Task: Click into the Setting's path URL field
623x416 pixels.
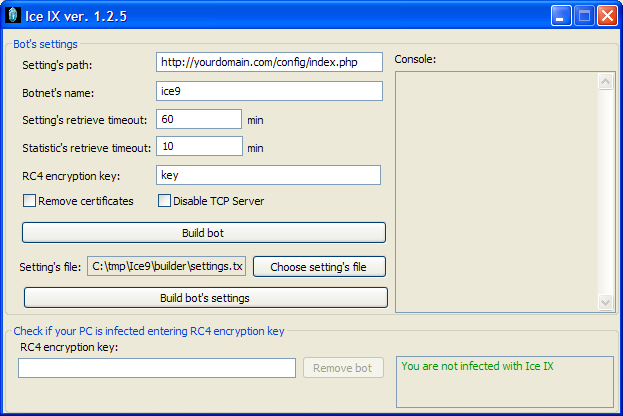Action: click(x=269, y=62)
